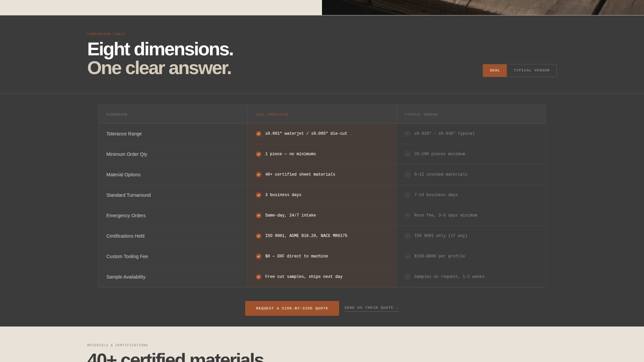This screenshot has width=644, height=362.
Task: Select the Custom Tooling Fee row
Action: 127,256
